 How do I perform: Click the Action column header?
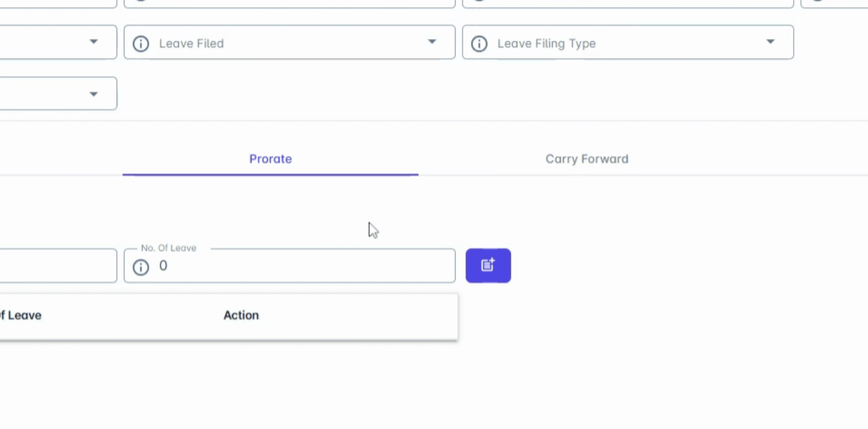point(241,315)
